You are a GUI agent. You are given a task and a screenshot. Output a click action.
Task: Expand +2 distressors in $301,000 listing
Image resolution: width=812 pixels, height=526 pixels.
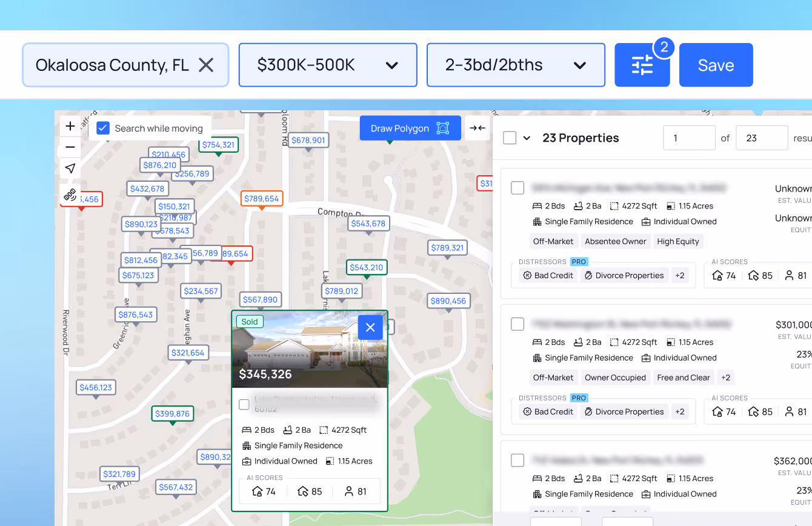[x=680, y=411]
